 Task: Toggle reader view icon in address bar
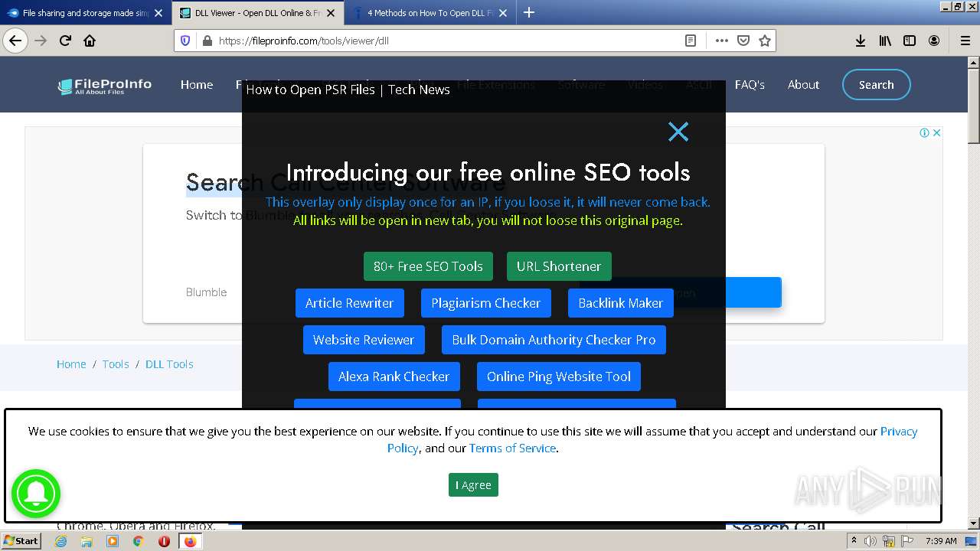pos(691,41)
